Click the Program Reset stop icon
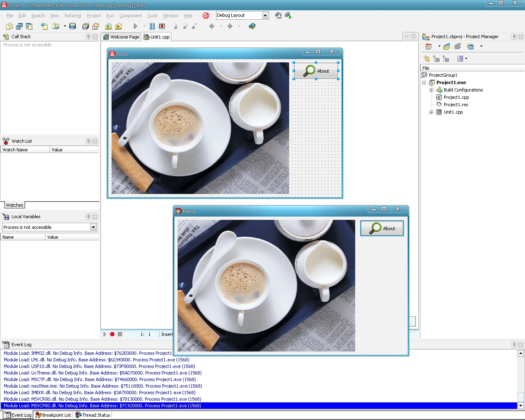 click(x=162, y=26)
